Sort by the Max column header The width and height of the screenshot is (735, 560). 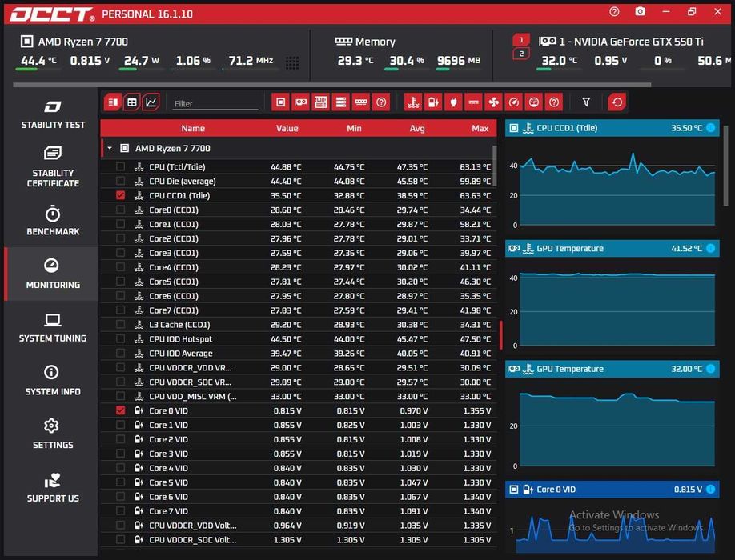(480, 128)
